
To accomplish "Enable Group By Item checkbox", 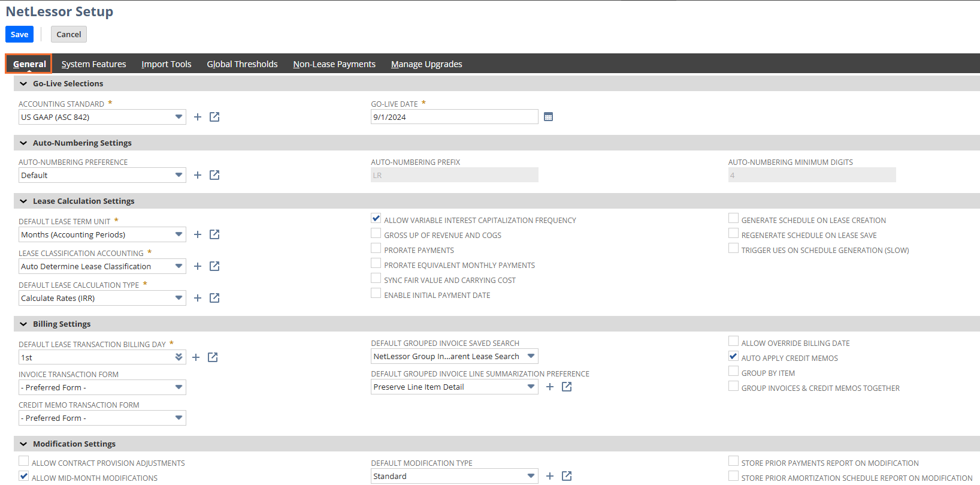I will [733, 371].
